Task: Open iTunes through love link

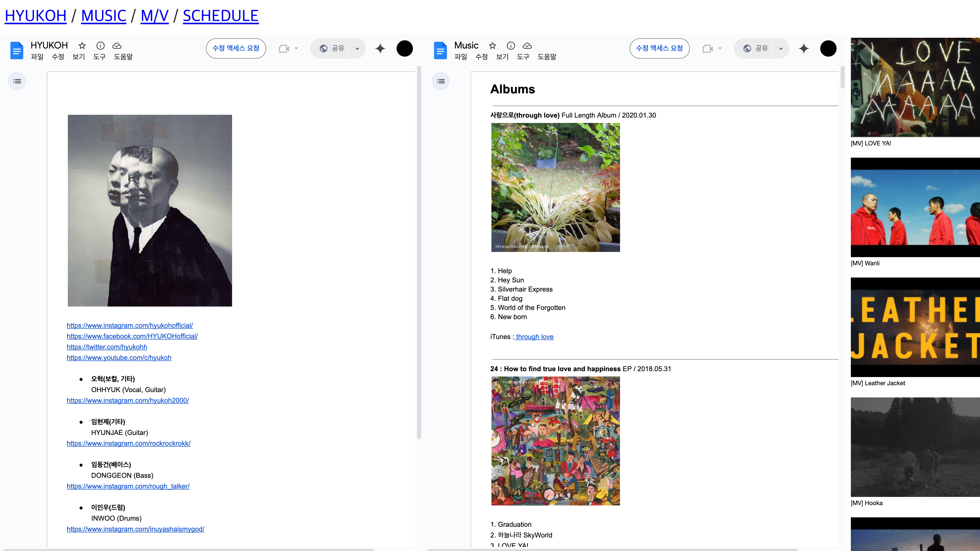Action: click(x=534, y=337)
